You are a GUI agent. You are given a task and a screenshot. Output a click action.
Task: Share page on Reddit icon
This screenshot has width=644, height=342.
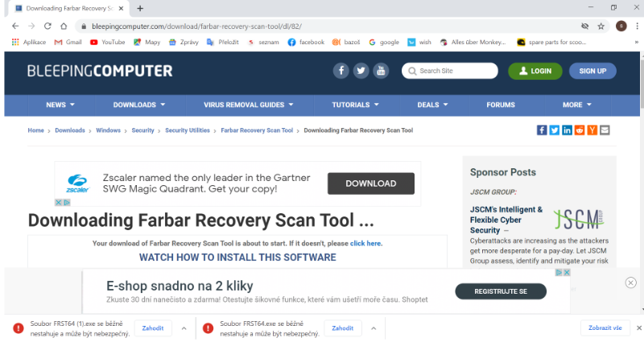(x=580, y=130)
